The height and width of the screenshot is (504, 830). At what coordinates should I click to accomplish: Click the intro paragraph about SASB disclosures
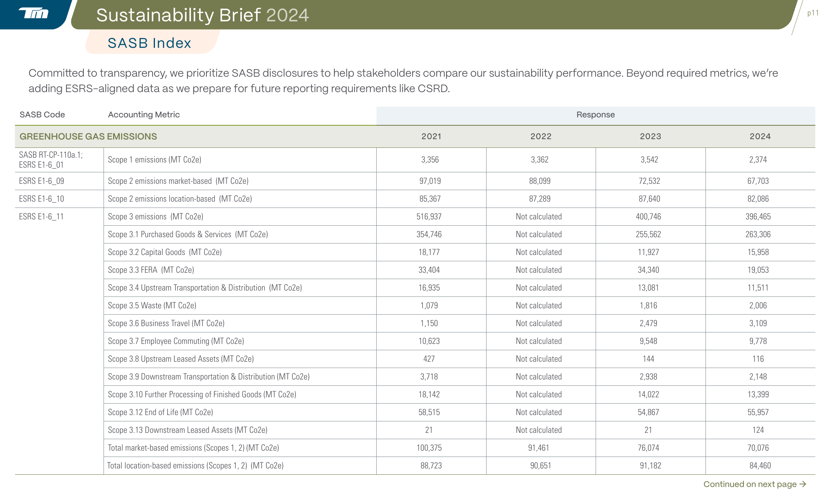403,81
